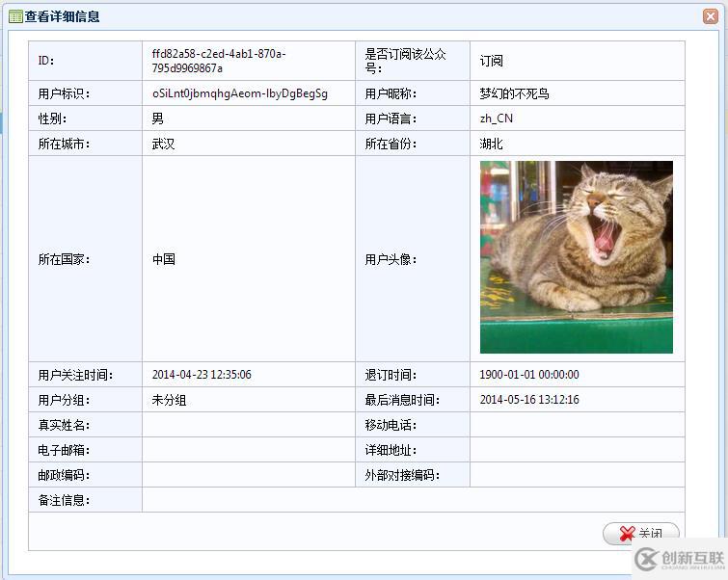This screenshot has height=580, width=728.
Task: Click the 用户分组: label
Action: tap(64, 400)
